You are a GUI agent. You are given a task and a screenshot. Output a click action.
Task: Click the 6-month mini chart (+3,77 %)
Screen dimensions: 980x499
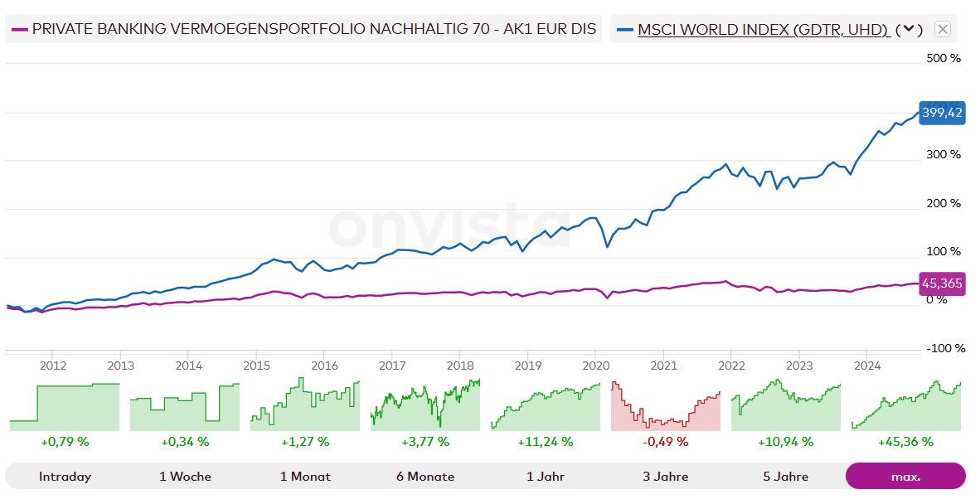425,406
